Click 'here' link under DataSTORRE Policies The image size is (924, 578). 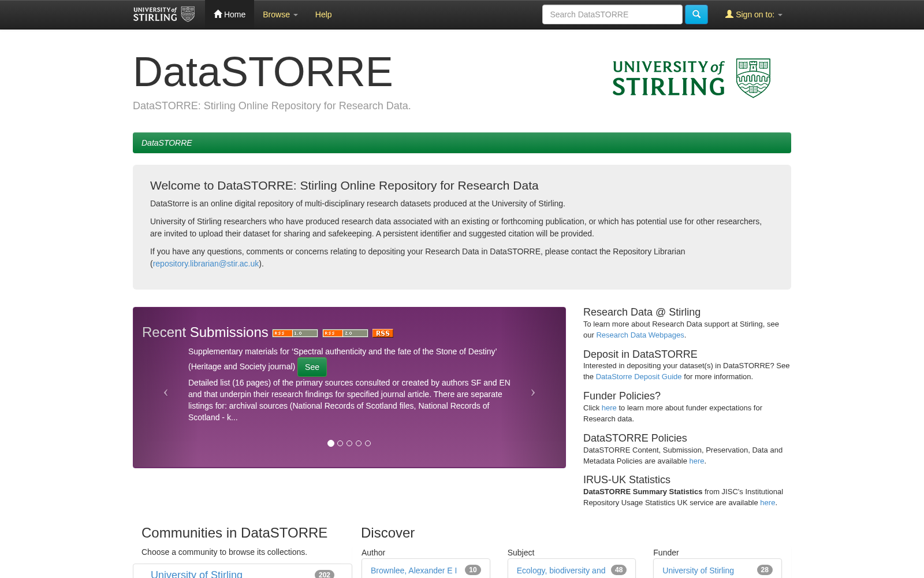coord(696,461)
